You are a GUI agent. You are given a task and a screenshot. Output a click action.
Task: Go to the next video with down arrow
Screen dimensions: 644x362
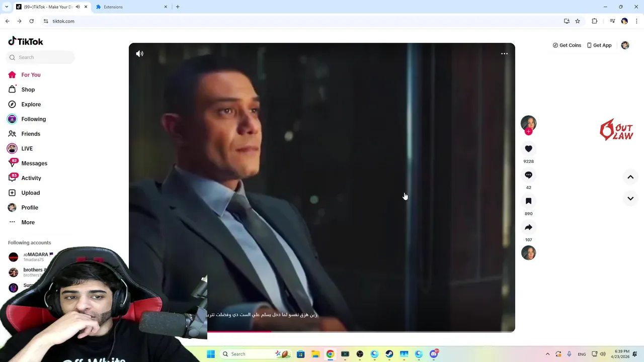630,199
